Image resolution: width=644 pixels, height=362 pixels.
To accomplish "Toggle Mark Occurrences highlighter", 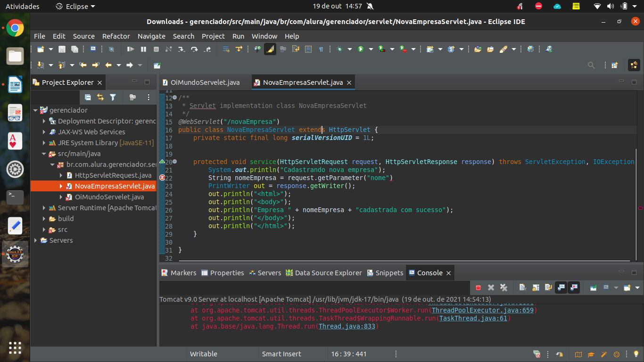I will tap(270, 49).
